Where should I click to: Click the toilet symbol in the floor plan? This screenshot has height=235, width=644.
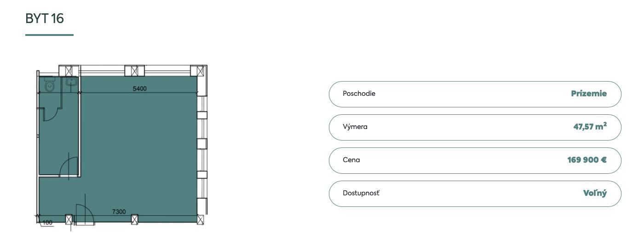[x=50, y=85]
